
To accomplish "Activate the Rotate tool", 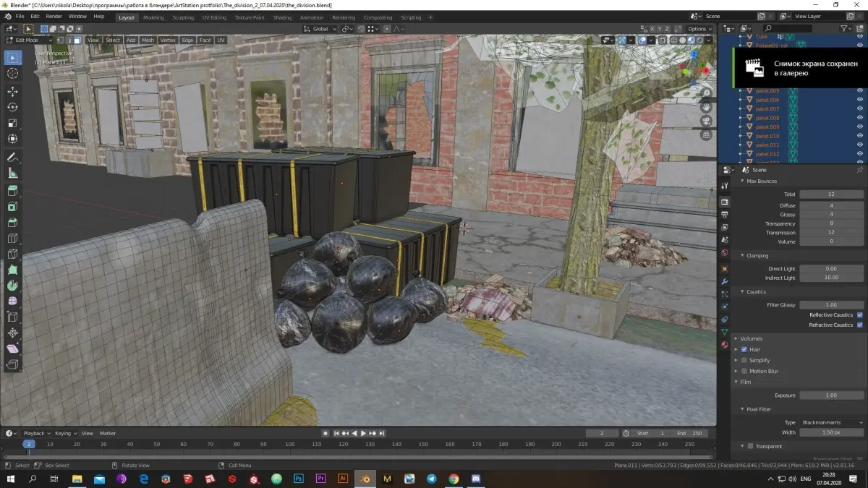I will (x=13, y=108).
